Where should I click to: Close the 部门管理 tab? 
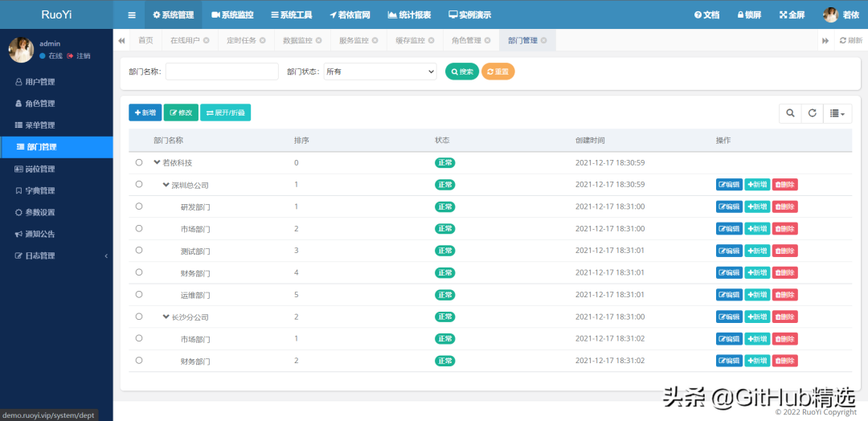click(543, 40)
